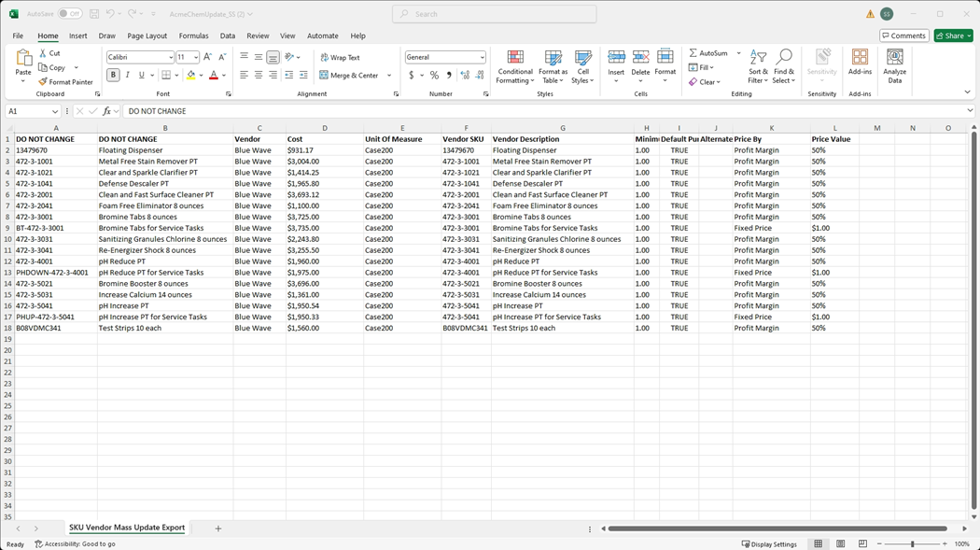Add a new sheet with plus button
980x550 pixels.
tap(218, 529)
